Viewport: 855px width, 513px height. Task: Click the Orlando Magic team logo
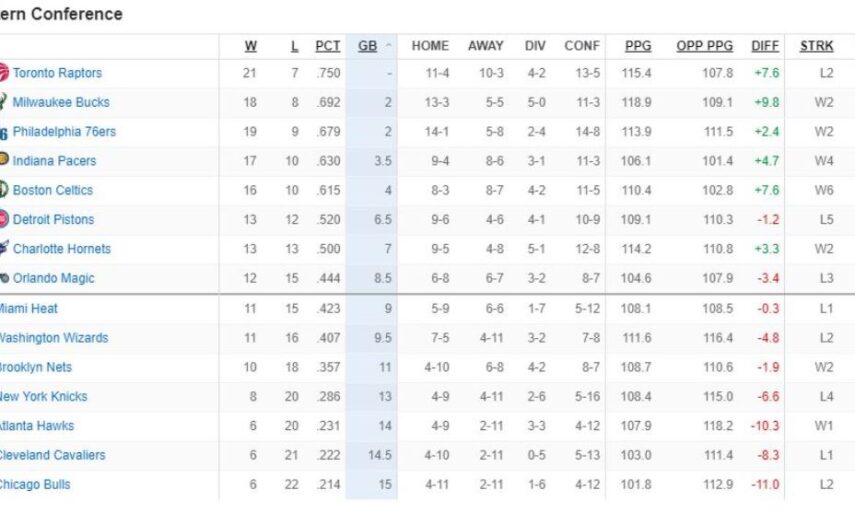(4, 278)
